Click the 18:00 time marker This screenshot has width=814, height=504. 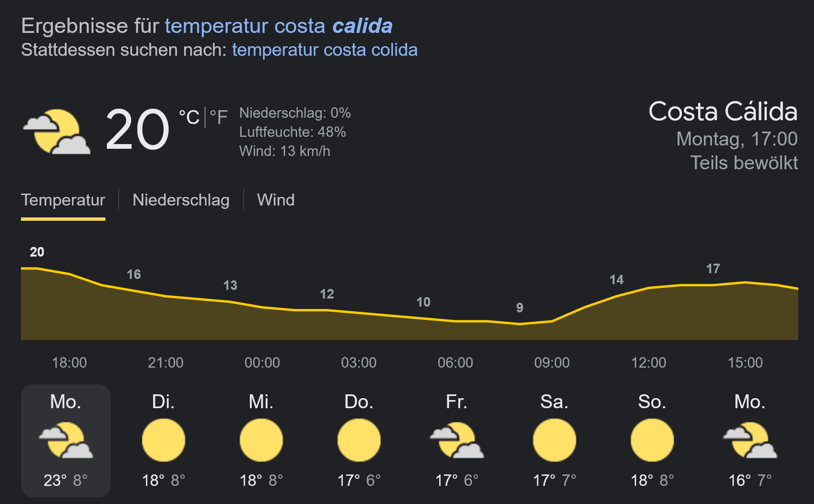[69, 362]
